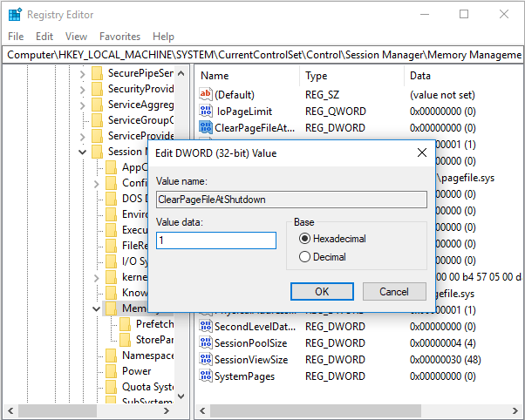Click values pane horizontal scroll right arrow

tap(515, 410)
